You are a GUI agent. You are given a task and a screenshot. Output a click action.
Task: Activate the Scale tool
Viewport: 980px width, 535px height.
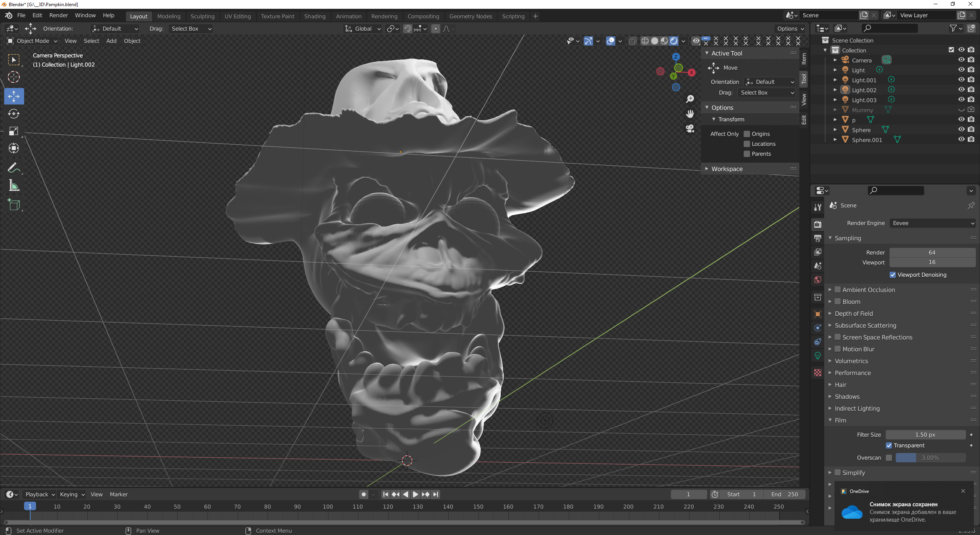(14, 131)
